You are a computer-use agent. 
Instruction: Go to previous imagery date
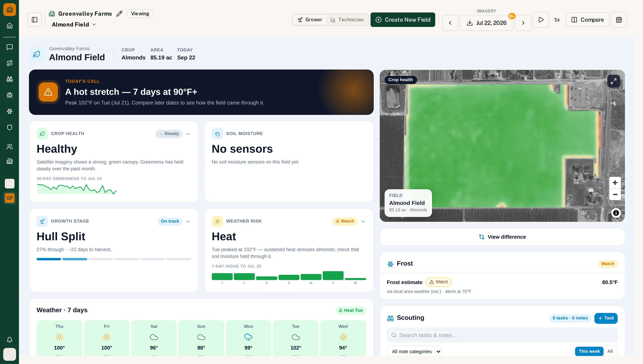(x=450, y=23)
